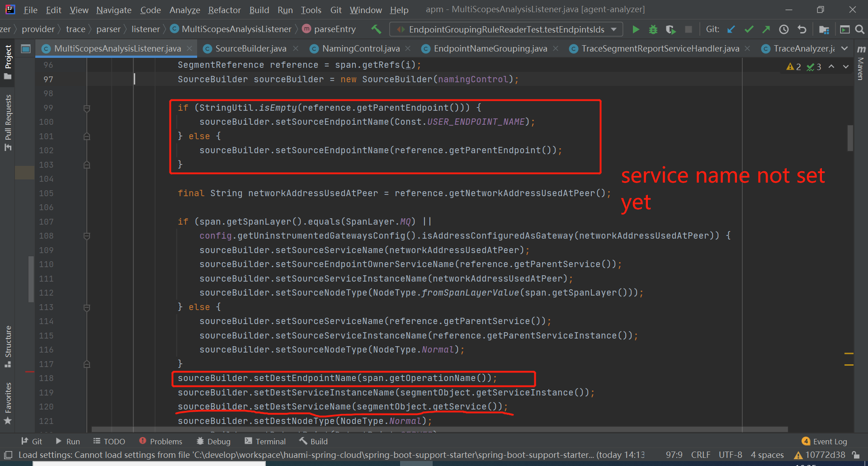Switch to the SourceBuilder.java tab

pos(250,48)
